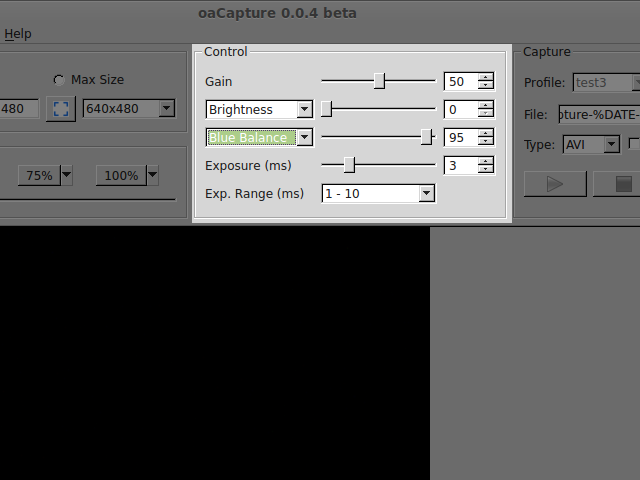Click the 100% button
The height and width of the screenshot is (480, 640).
pos(121,176)
